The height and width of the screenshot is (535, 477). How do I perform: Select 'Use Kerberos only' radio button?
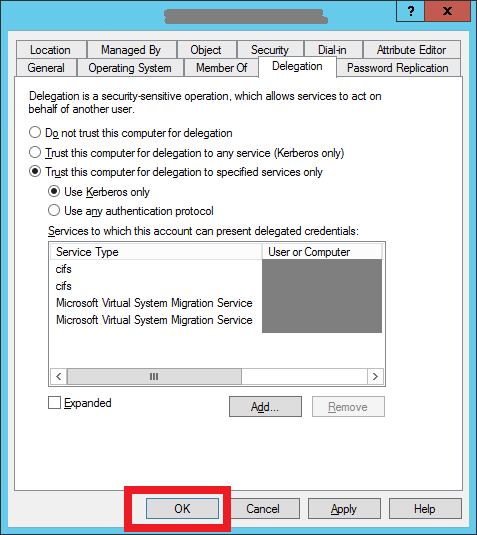pyautogui.click(x=54, y=191)
